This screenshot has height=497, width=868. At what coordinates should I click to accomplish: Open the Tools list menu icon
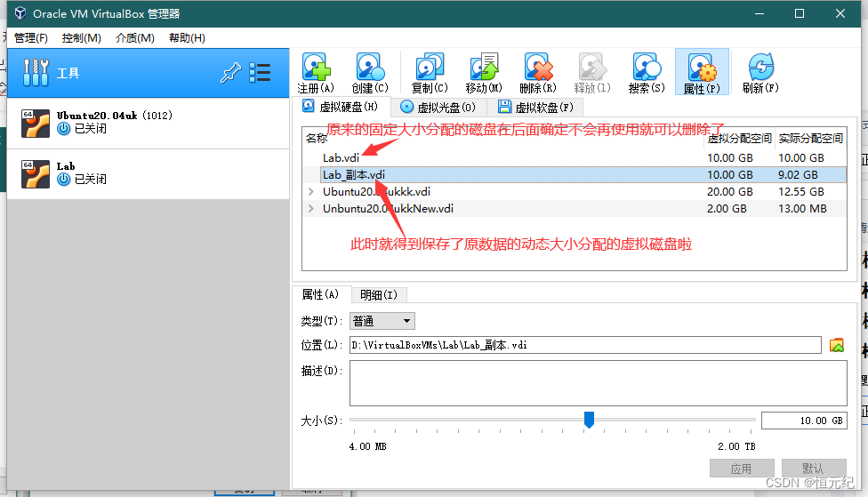click(x=260, y=73)
